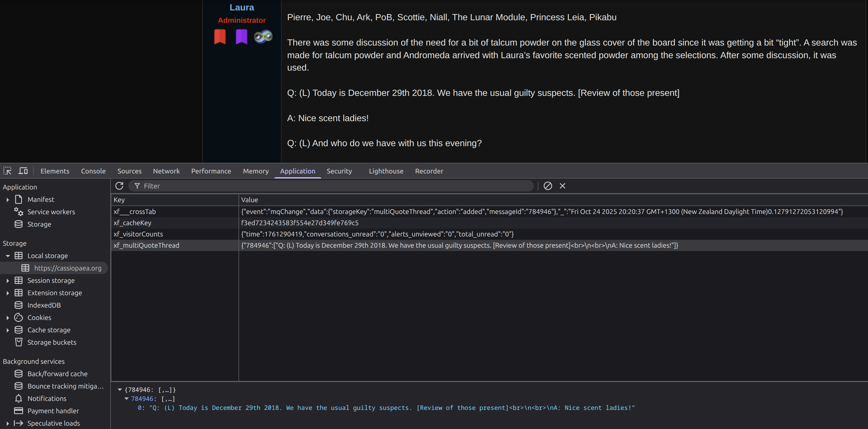Click the clear all storage icon
868x429 pixels.
[548, 186]
